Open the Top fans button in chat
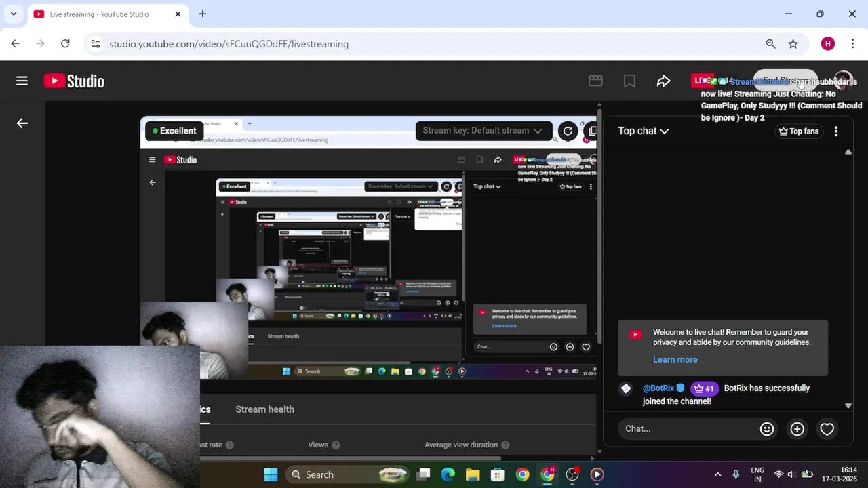This screenshot has height=488, width=868. click(x=799, y=131)
